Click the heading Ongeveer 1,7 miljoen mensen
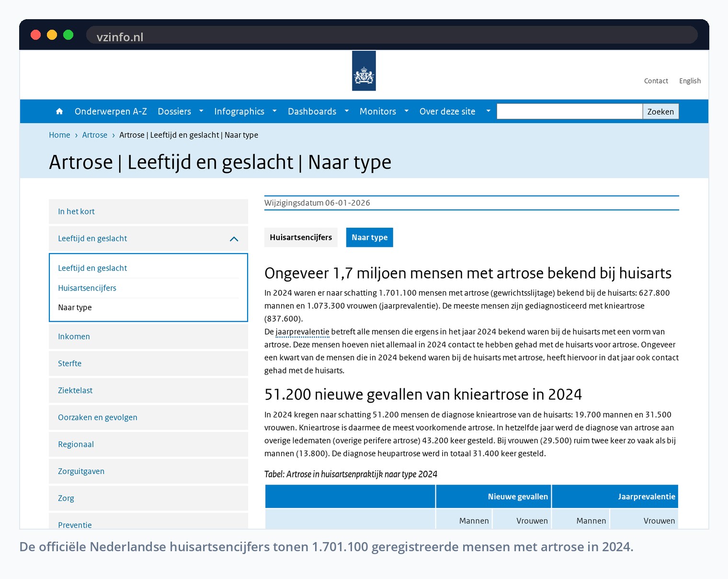This screenshot has height=579, width=728. click(468, 273)
